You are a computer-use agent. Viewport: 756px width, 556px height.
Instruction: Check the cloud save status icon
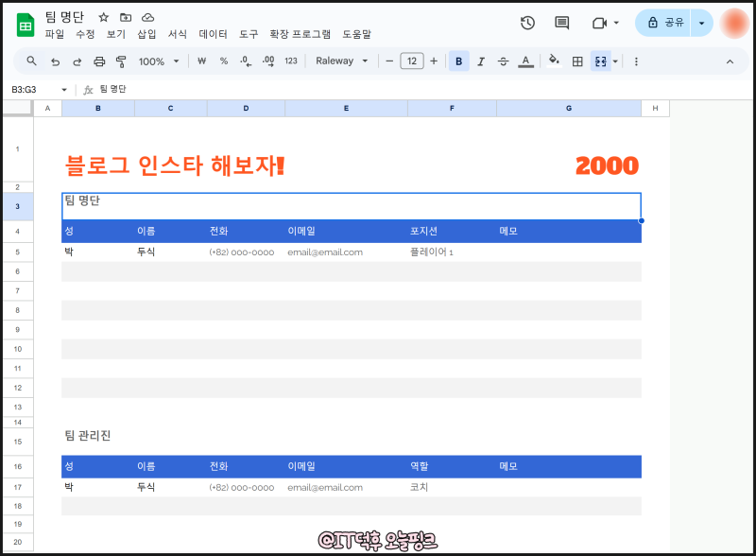(x=147, y=17)
